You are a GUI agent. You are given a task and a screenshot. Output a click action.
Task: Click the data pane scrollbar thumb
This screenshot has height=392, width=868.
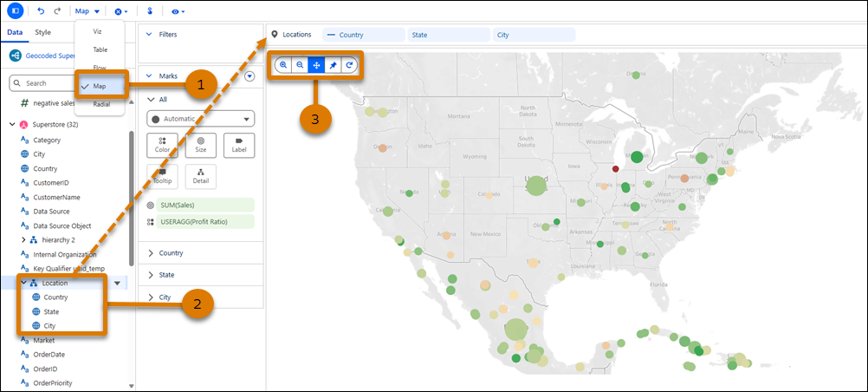(x=131, y=199)
